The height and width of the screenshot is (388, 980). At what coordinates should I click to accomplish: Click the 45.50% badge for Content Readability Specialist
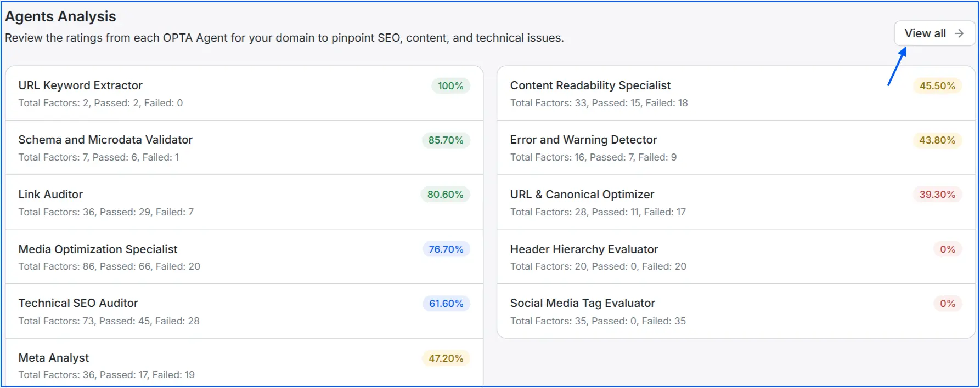pyautogui.click(x=937, y=86)
